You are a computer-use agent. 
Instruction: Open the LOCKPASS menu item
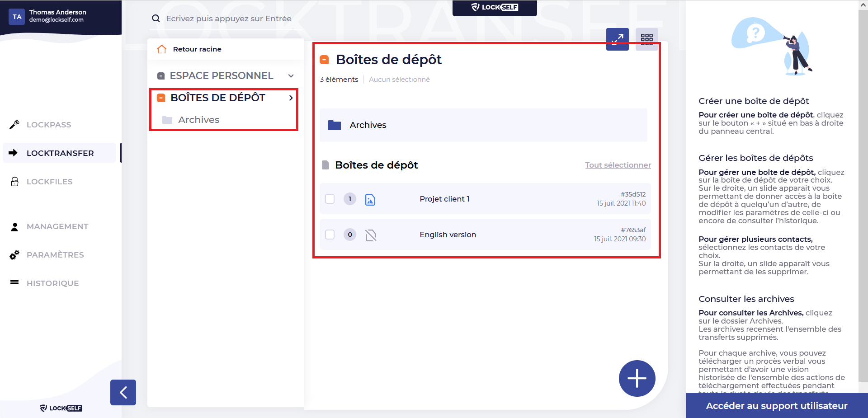[49, 125]
